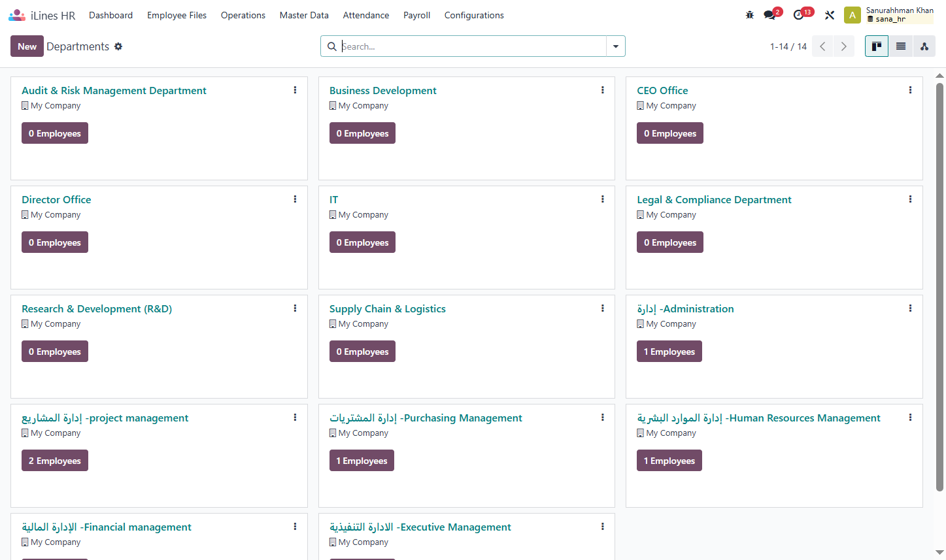946x560 pixels.
Task: Open the Operations menu
Action: click(x=243, y=15)
